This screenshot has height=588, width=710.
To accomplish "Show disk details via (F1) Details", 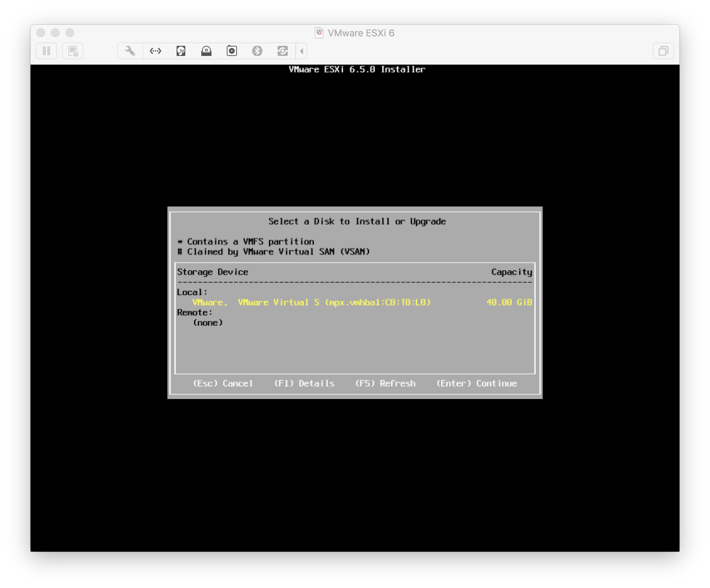I will click(x=305, y=383).
